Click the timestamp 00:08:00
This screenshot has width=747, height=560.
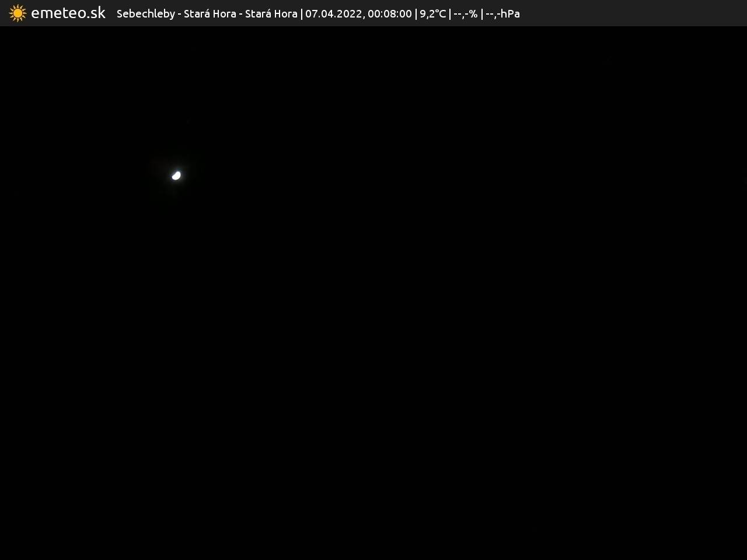[x=389, y=13]
